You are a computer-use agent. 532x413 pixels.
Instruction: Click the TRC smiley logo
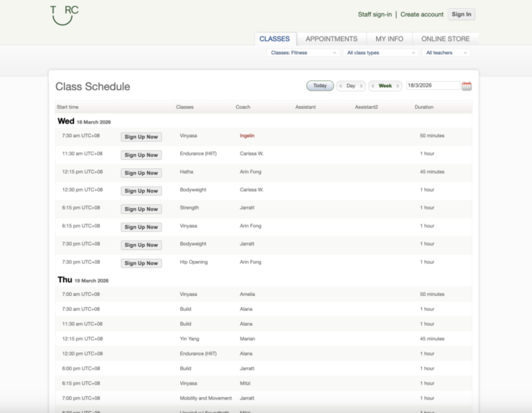point(64,15)
